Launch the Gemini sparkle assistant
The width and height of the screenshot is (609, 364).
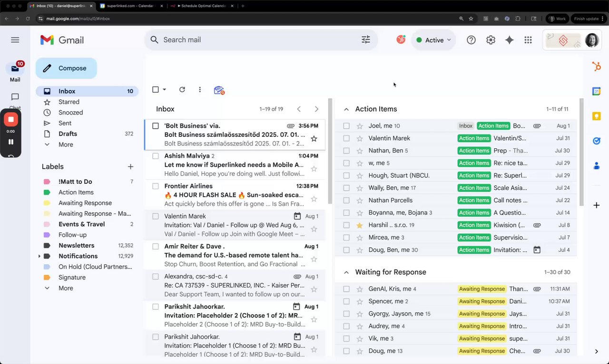[509, 40]
